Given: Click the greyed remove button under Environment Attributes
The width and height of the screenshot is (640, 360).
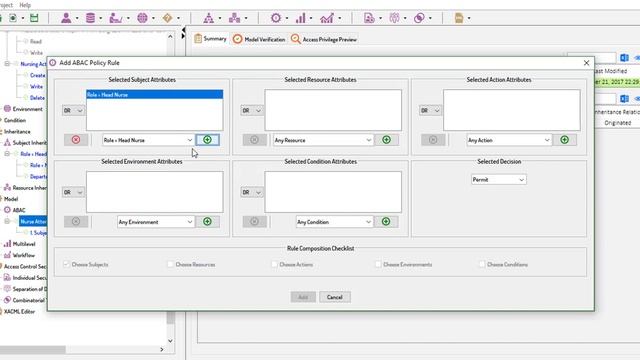Looking at the screenshot, I should 76,222.
